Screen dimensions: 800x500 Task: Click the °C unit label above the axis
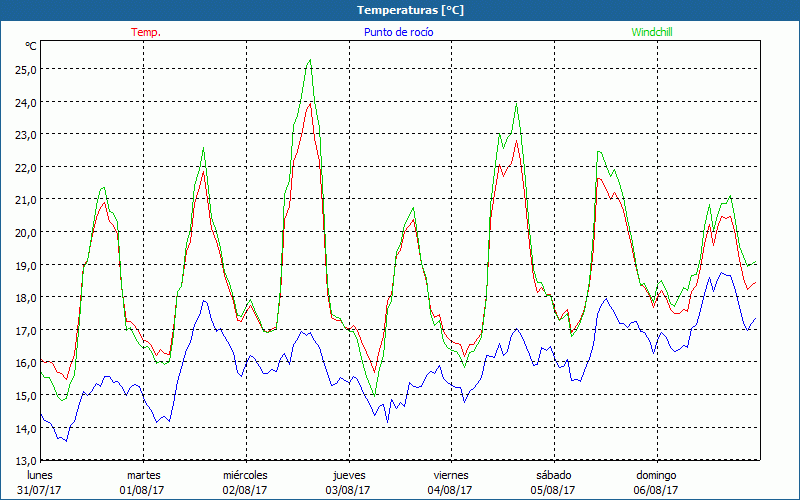point(31,46)
